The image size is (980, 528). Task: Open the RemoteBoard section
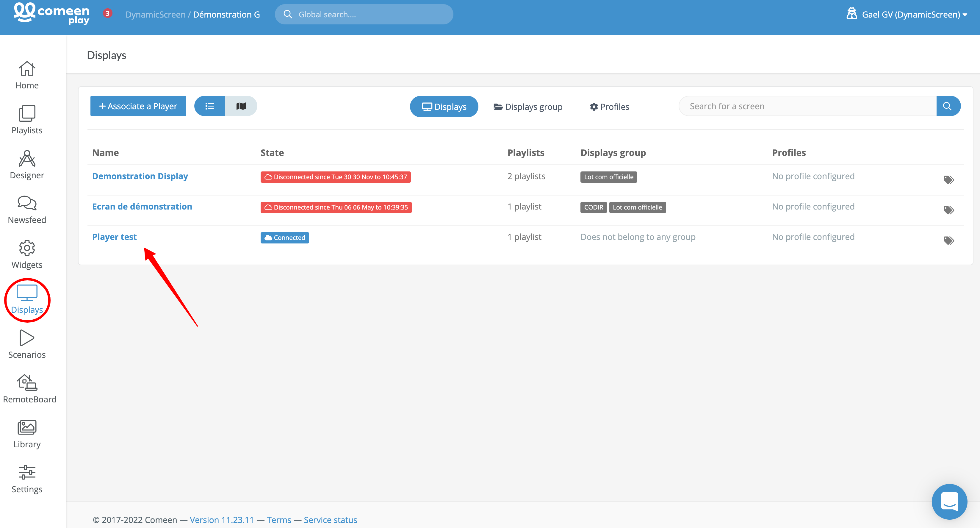point(29,389)
